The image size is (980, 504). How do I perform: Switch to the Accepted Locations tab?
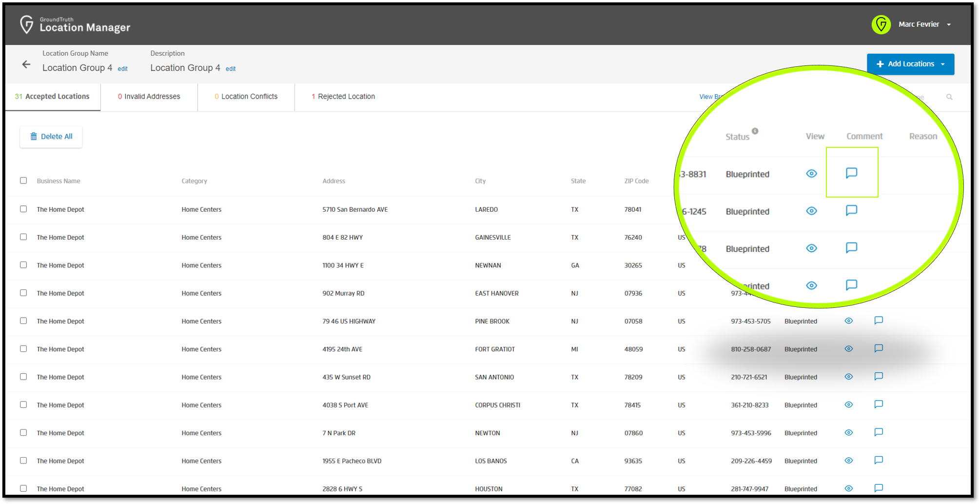[52, 97]
